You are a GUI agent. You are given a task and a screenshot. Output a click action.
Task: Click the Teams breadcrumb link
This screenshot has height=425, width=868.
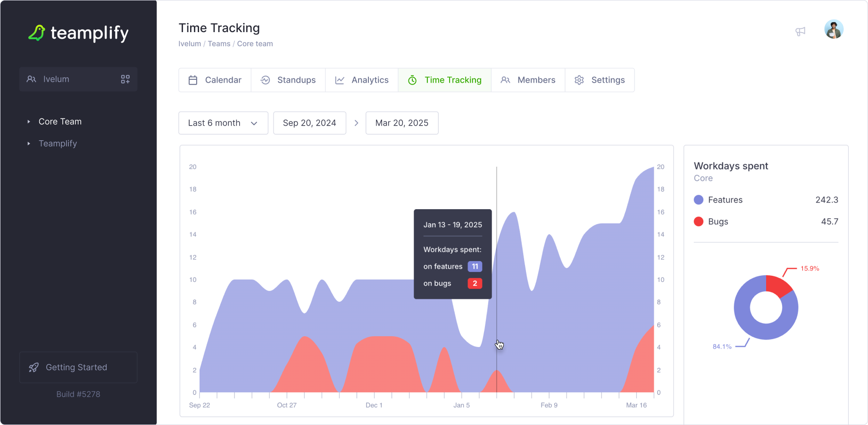point(219,44)
